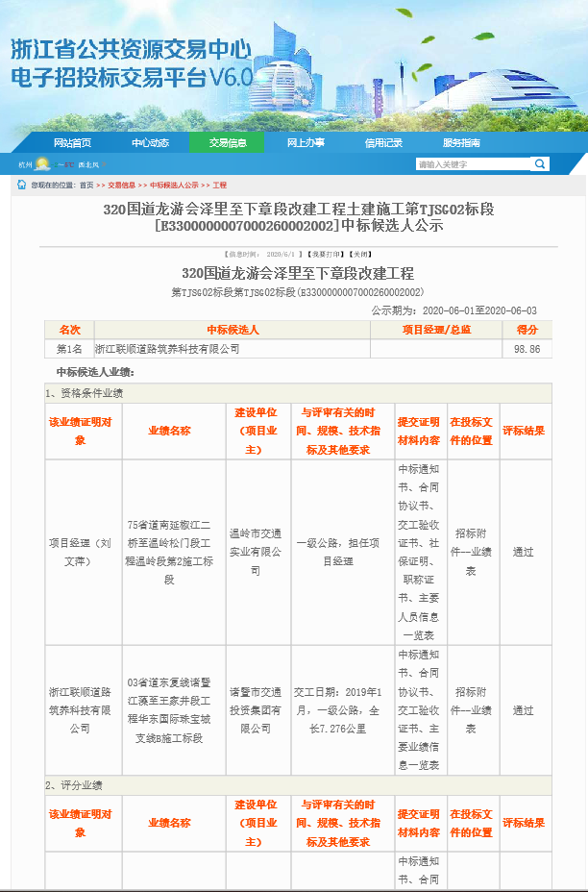
Task: Open the 中心动态 menu tab
Action: (151, 142)
